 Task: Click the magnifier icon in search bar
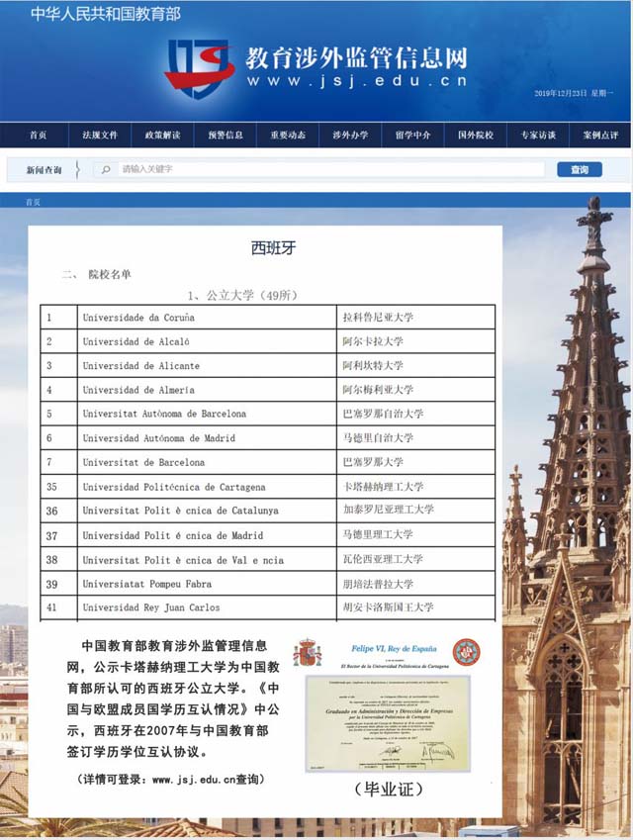pos(106,170)
